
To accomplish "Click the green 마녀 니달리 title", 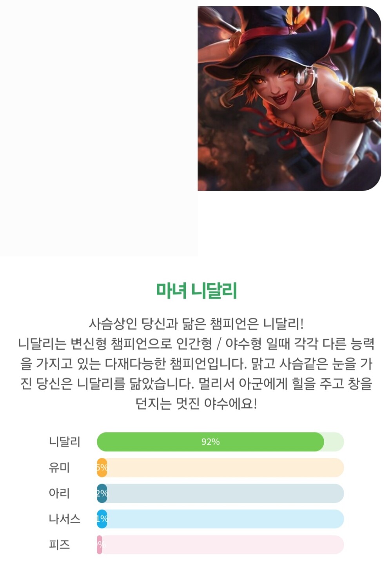I will (196, 290).
